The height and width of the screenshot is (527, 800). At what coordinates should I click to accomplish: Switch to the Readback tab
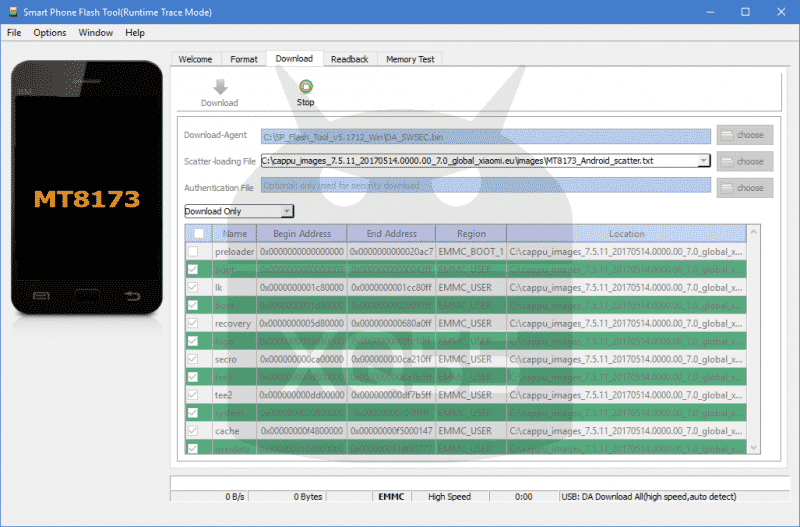tap(349, 59)
